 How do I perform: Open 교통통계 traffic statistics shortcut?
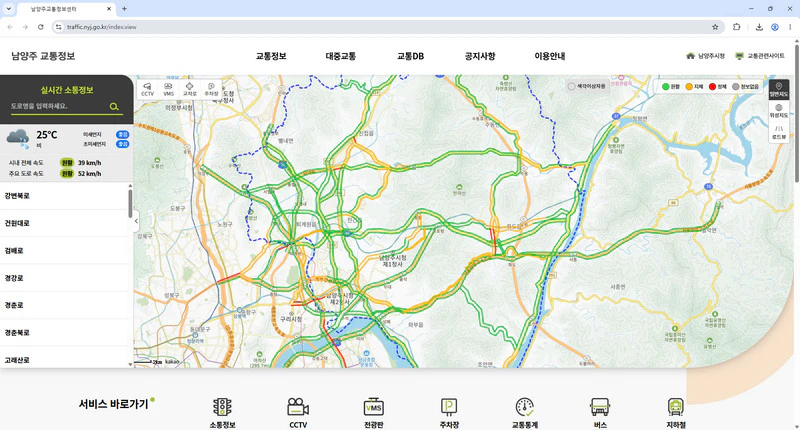pos(524,413)
